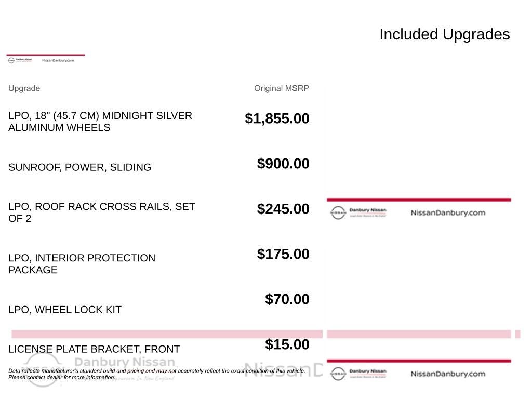Open NissanDanbury.com link in banner below pink bar
The width and height of the screenshot is (532, 399).
(x=448, y=374)
